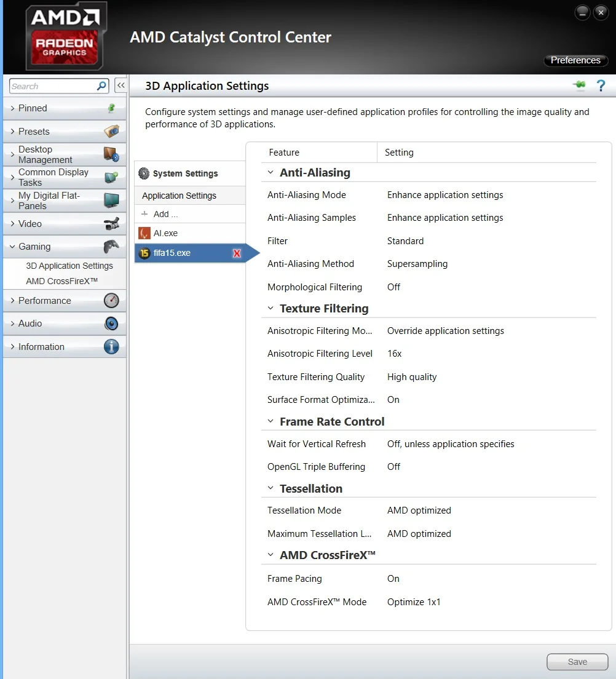Click the Performance gauge icon
Screen dimensions: 616x679
(x=111, y=301)
